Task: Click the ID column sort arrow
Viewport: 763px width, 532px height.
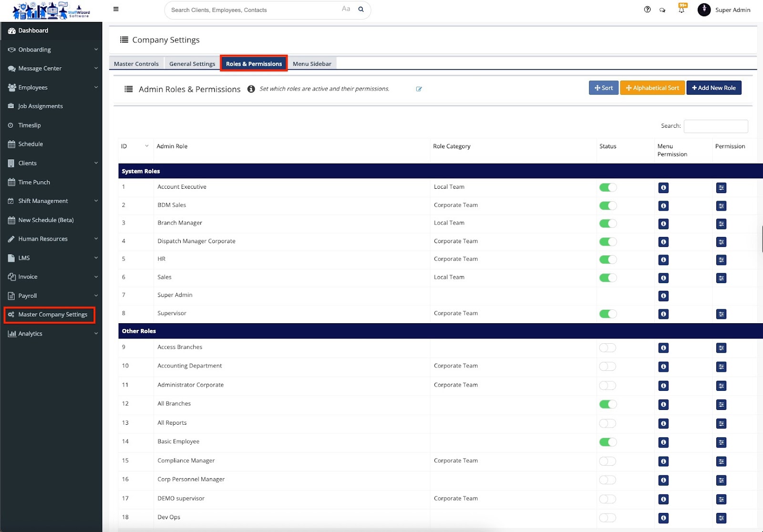Action: click(x=146, y=146)
